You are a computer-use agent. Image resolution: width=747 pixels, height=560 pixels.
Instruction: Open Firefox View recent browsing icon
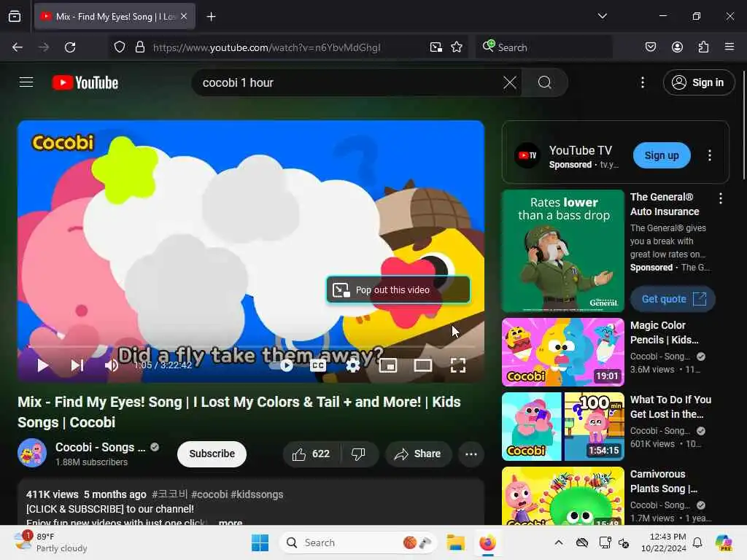pyautogui.click(x=15, y=17)
